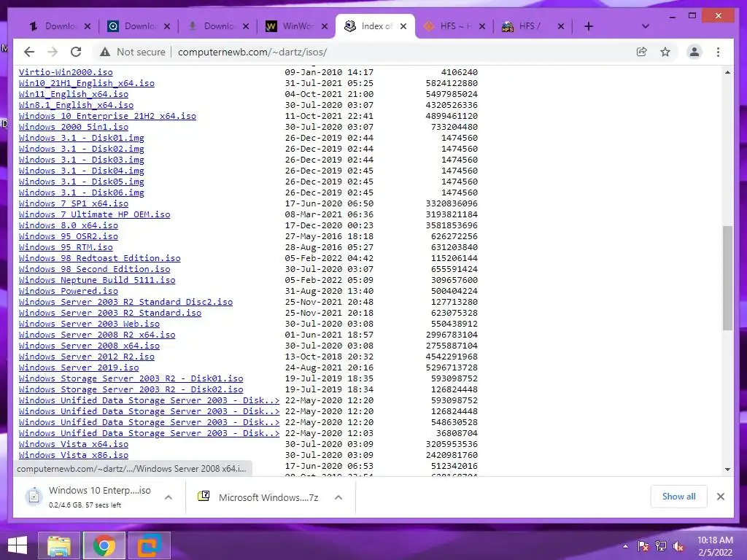The image size is (747, 560).
Task: Open the orange-blue app on taskbar
Action: [x=149, y=545]
